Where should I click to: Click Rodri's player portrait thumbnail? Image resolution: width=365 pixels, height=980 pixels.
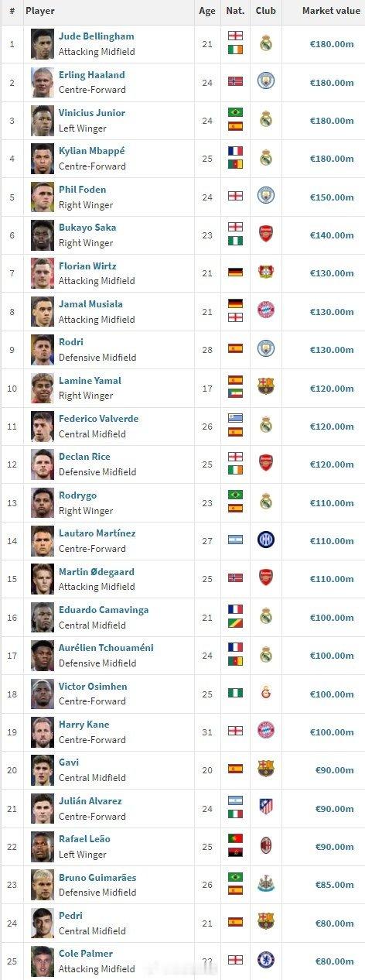point(43,350)
